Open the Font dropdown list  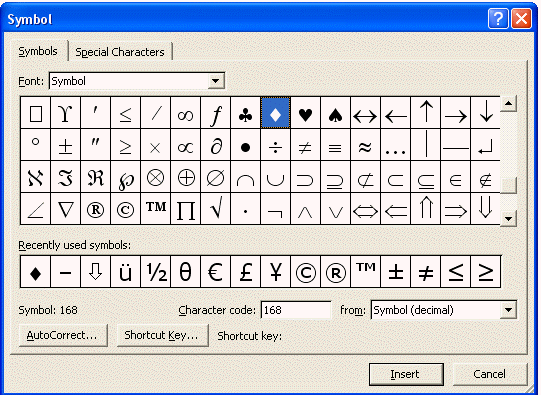click(216, 81)
